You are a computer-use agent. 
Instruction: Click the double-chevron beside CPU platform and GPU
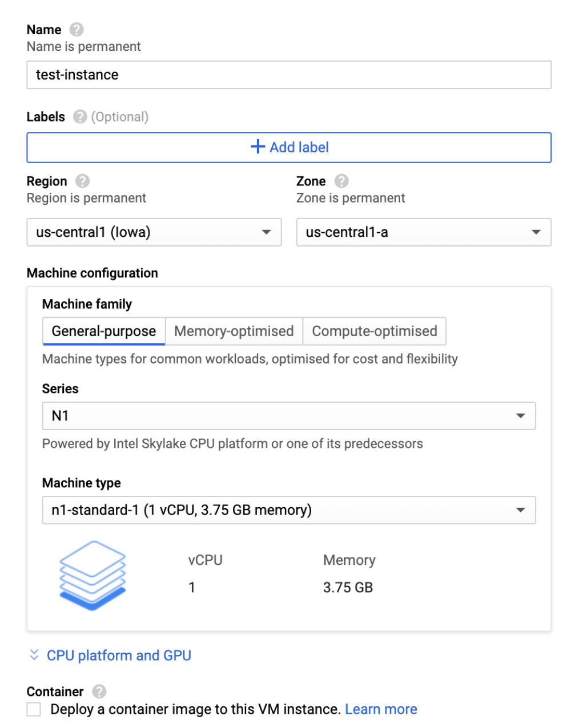pyautogui.click(x=34, y=655)
